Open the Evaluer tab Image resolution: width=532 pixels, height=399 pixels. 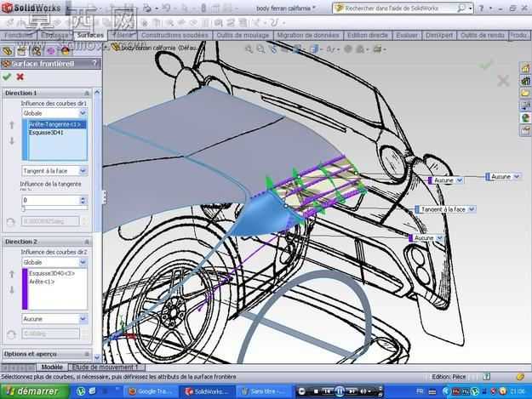coord(407,35)
